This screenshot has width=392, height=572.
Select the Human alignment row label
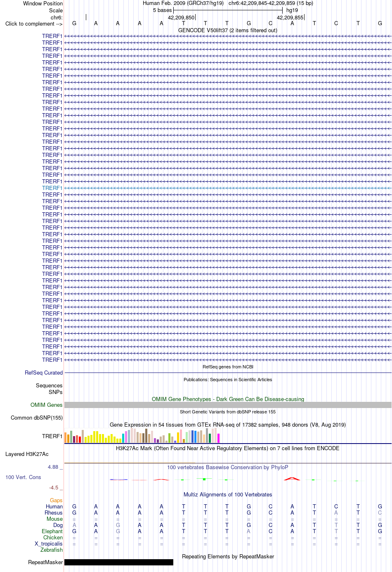coord(54,506)
